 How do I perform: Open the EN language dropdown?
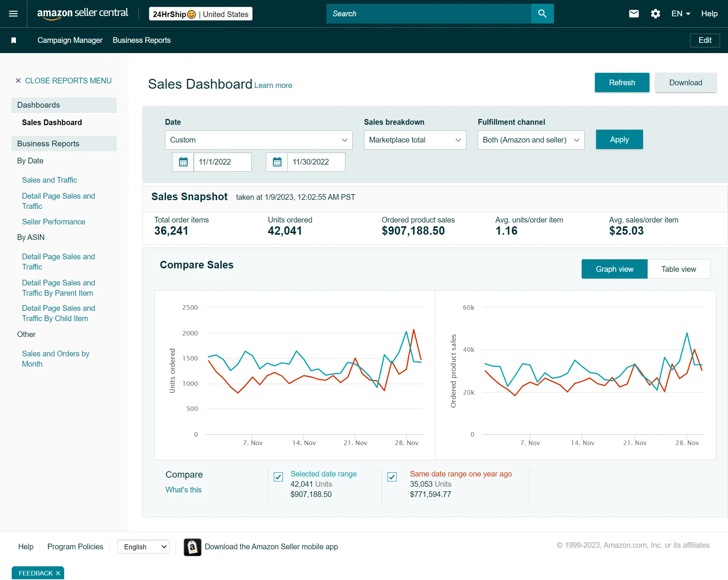pos(681,14)
